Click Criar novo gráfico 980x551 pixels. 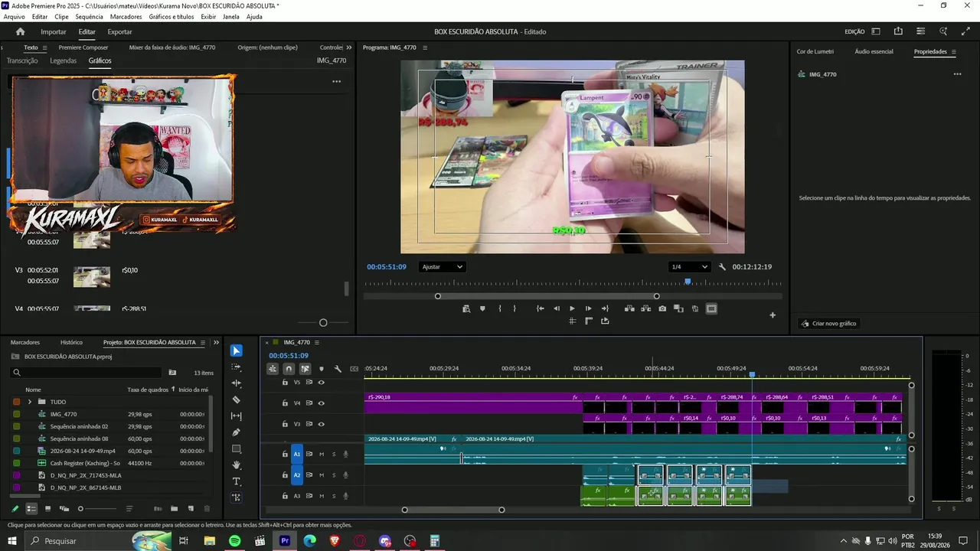pos(828,324)
